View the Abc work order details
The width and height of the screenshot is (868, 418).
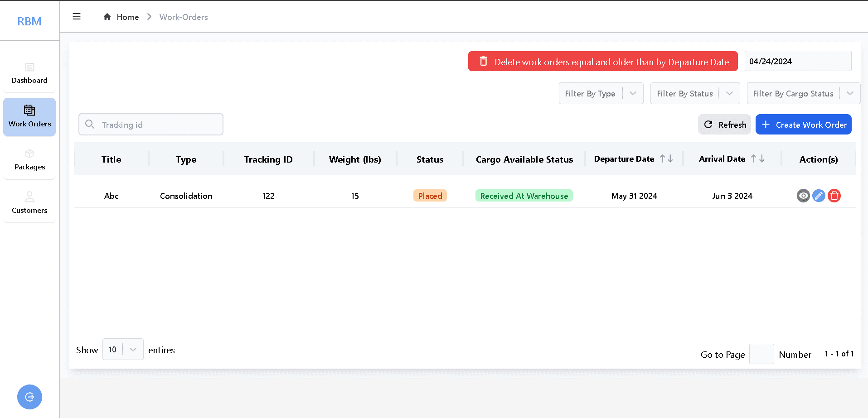pos(803,196)
